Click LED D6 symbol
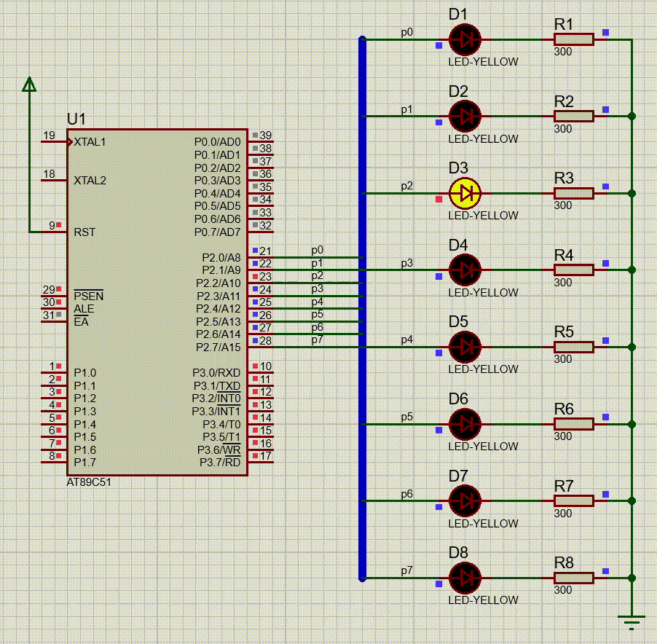Screen dimensions: 657x644 click(x=465, y=424)
